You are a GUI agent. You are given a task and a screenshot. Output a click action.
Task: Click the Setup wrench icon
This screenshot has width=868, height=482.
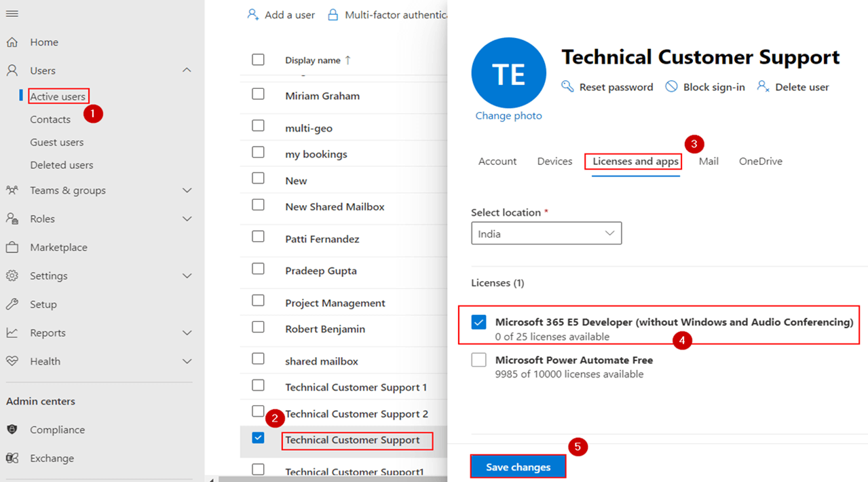(12, 304)
